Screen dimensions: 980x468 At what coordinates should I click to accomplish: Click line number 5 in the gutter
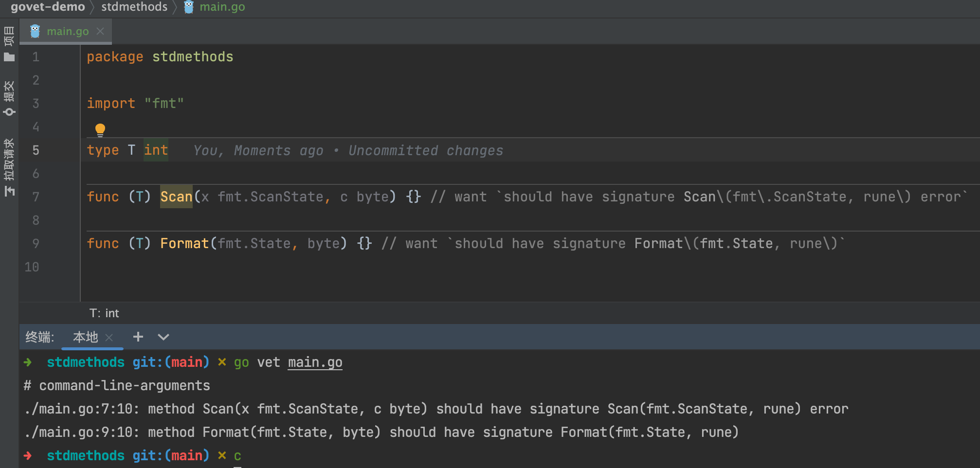[x=36, y=150]
